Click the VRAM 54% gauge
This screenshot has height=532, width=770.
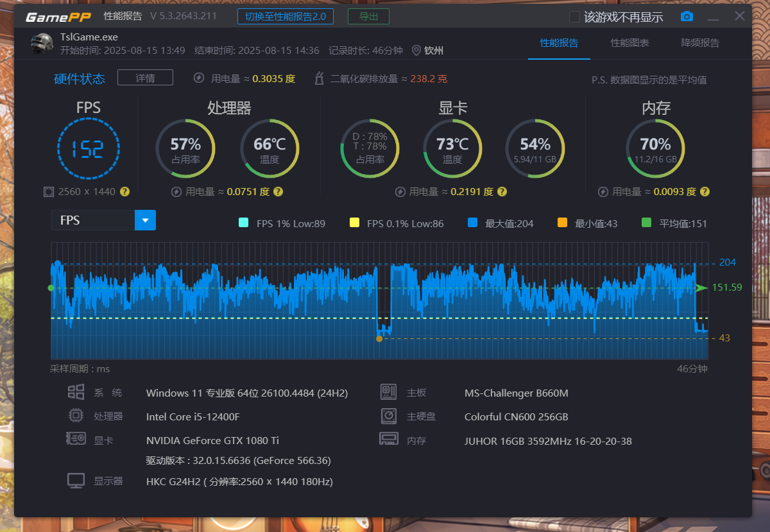[535, 149]
